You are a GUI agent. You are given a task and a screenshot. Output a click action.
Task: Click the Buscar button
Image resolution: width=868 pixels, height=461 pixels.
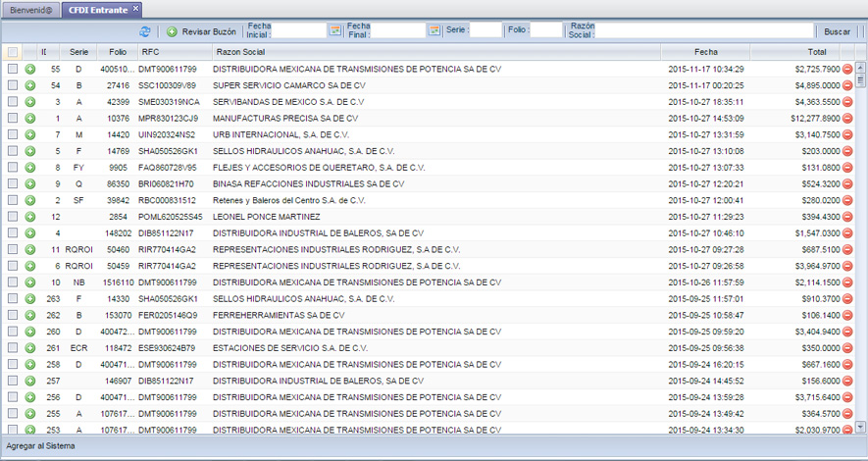pyautogui.click(x=837, y=32)
